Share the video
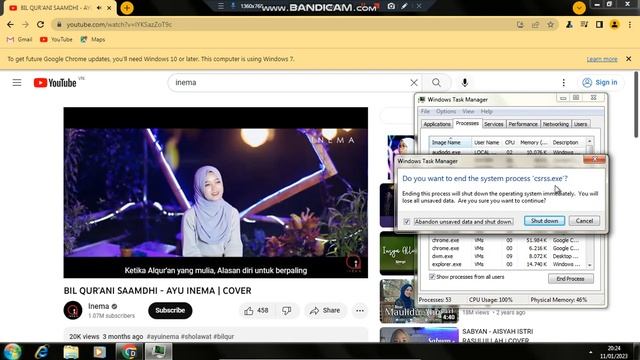This screenshot has width=640, height=360. (x=325, y=311)
